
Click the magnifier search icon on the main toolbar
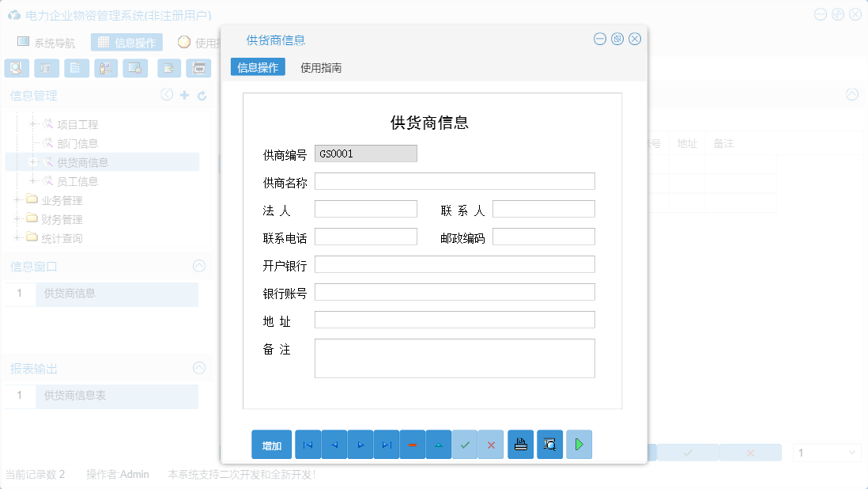coord(17,68)
